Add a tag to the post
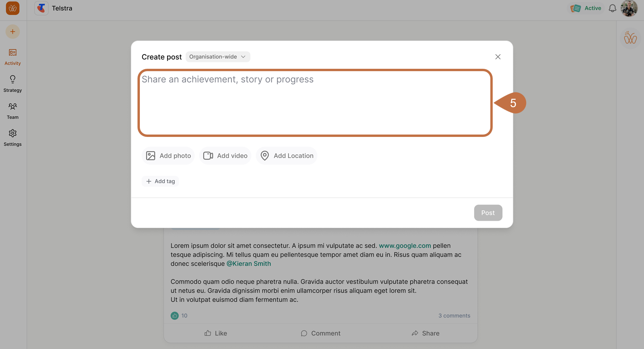 click(x=160, y=181)
